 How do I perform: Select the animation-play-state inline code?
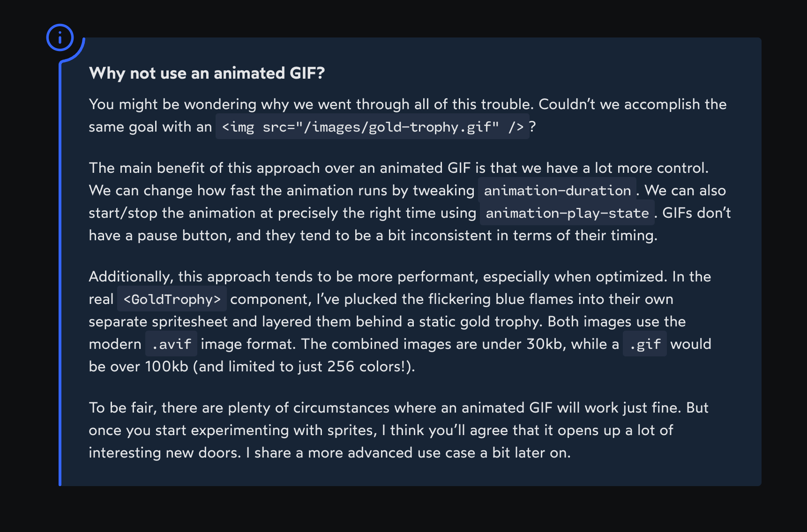tap(567, 213)
